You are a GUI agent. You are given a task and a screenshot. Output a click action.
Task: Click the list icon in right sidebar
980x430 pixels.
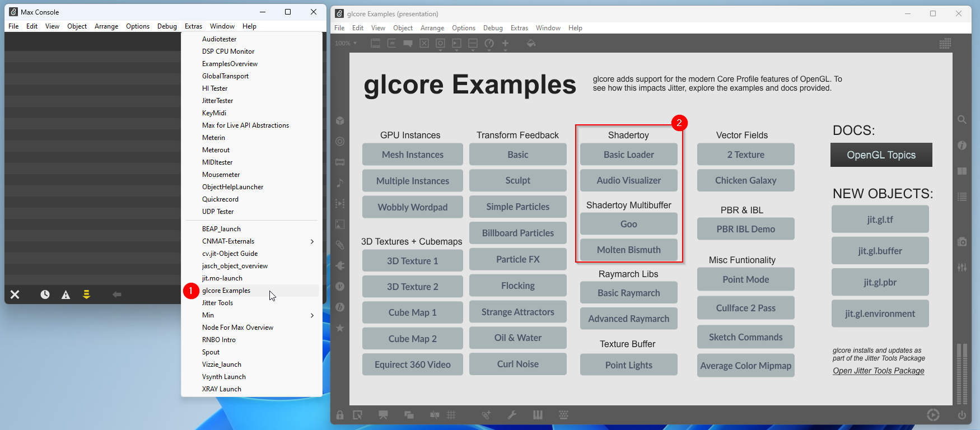(x=962, y=197)
